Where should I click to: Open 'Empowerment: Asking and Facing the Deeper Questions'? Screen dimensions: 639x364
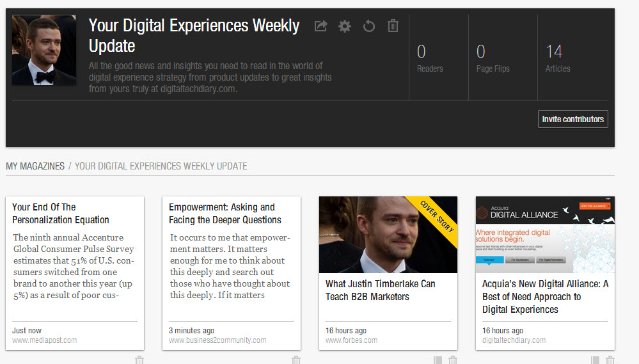[x=225, y=213]
